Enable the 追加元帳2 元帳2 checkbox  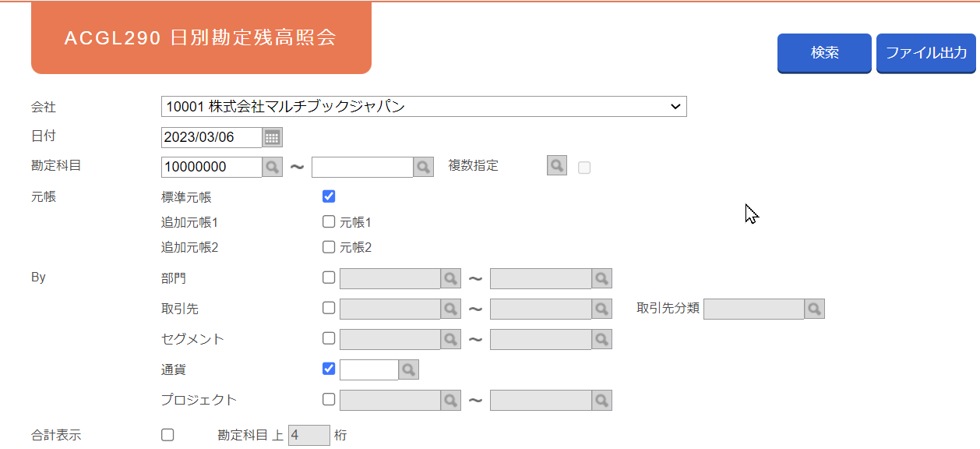pyautogui.click(x=329, y=247)
